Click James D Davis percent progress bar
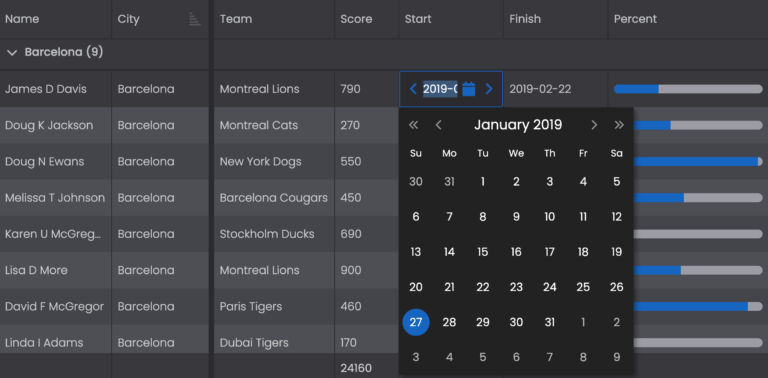This screenshot has height=378, width=768. (x=688, y=89)
